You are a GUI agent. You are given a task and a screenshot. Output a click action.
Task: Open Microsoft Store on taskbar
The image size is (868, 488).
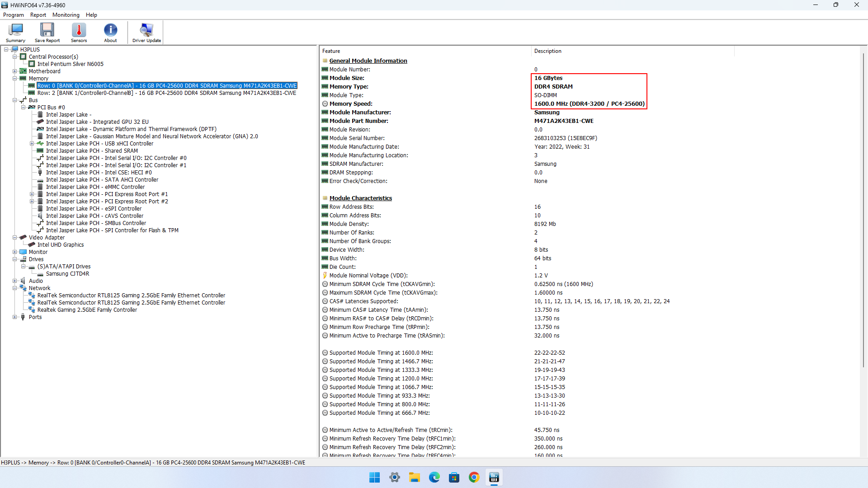coord(454,477)
